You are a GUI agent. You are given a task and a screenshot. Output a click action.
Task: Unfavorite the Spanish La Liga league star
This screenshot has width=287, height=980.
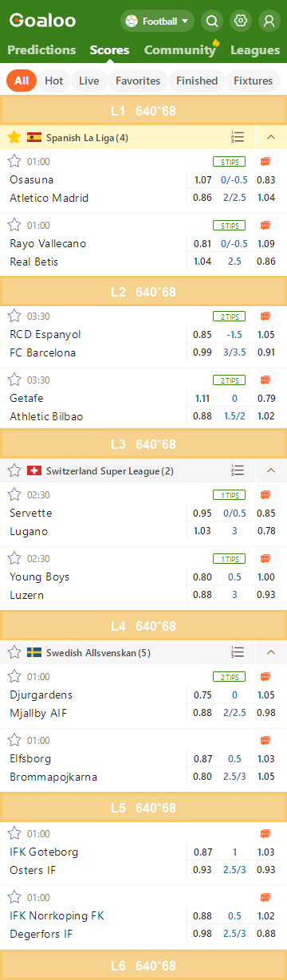coord(14,137)
